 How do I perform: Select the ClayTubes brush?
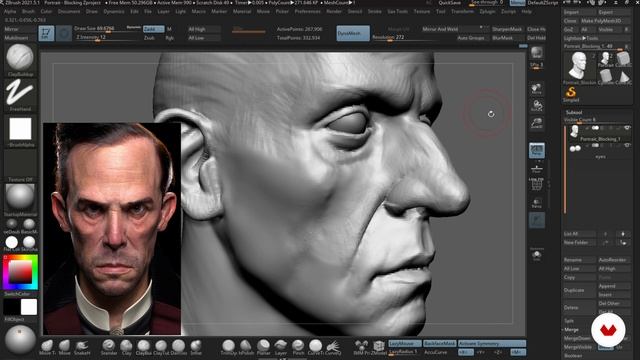click(x=161, y=347)
